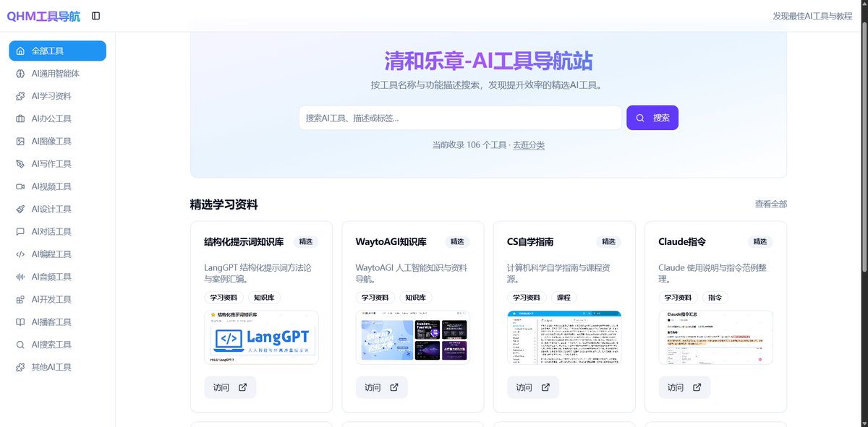Select the AI通用智能体 sidebar icon
Screen dimensions: 868x427
click(x=19, y=73)
